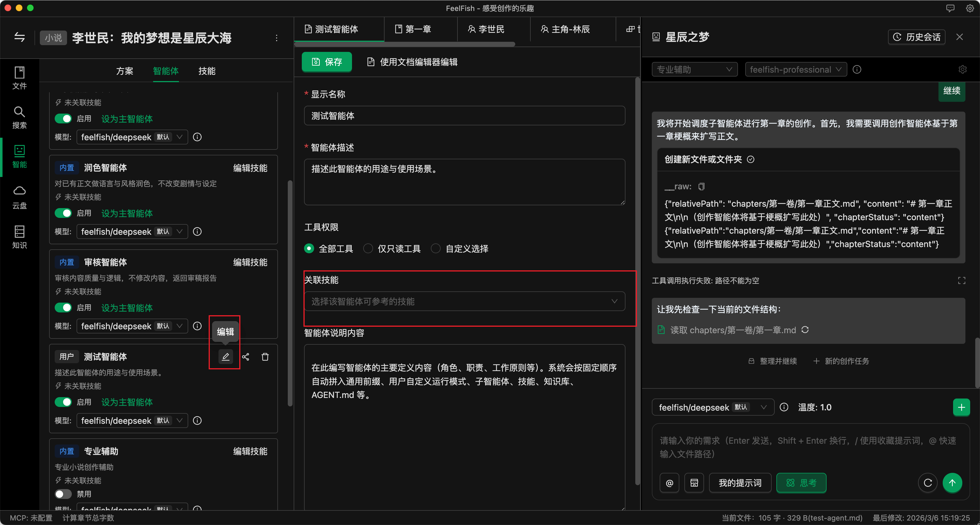980x525 pixels.
Task: Click the green 保存 button
Action: pos(326,62)
